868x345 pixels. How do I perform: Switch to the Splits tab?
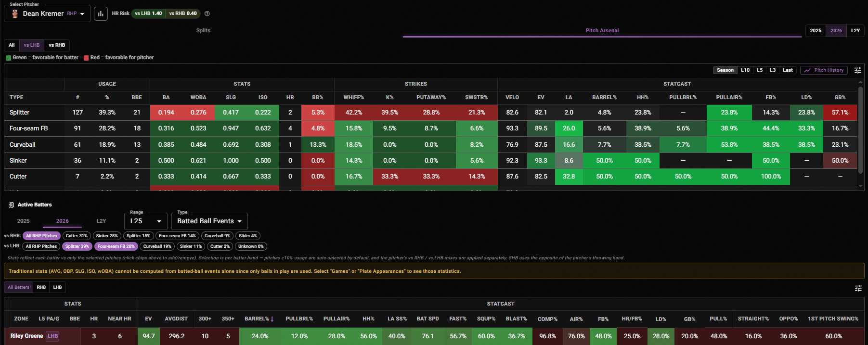(x=203, y=30)
